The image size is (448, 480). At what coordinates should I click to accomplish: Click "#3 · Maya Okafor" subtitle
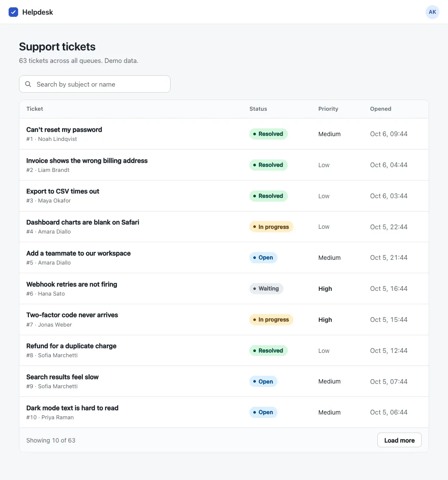48,200
